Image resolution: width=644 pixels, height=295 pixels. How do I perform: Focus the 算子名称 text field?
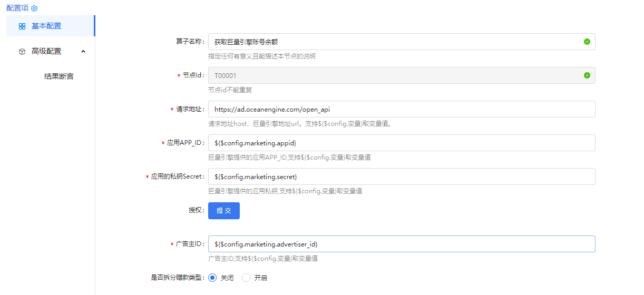tap(395, 42)
